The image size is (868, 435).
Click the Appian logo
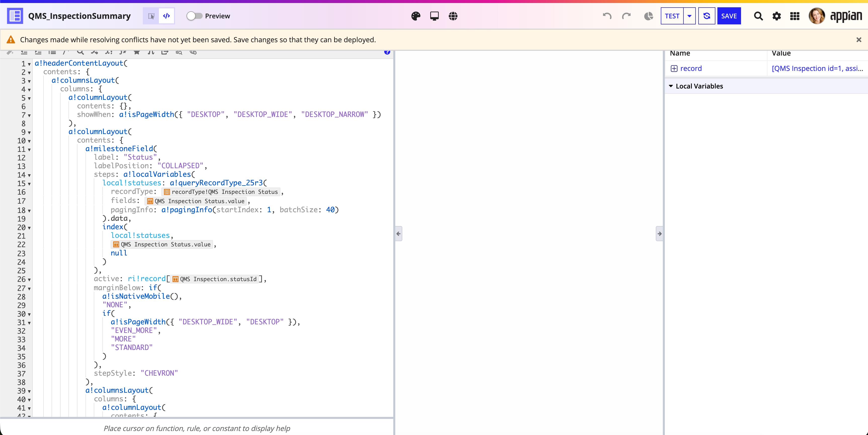pyautogui.click(x=846, y=16)
